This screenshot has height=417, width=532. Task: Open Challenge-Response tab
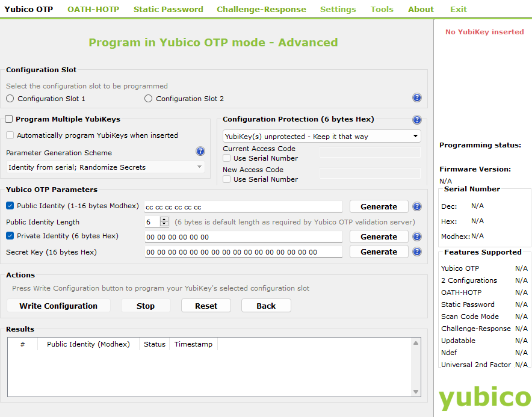pyautogui.click(x=261, y=9)
